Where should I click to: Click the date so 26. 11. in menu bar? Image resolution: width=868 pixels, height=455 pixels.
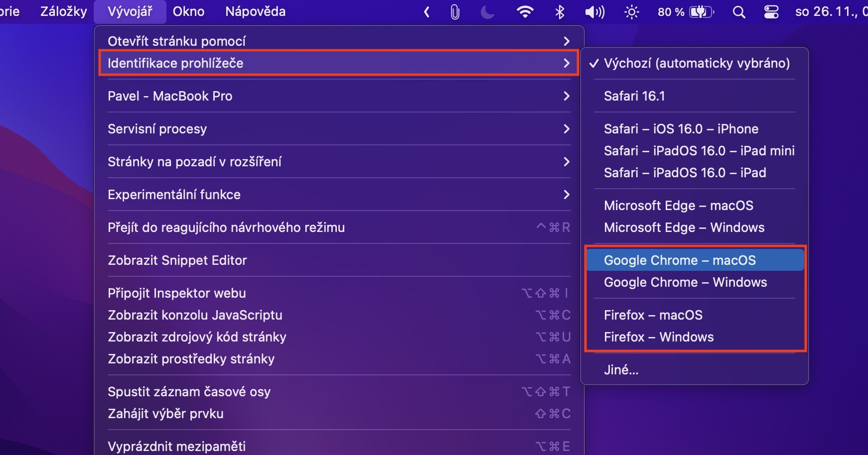[831, 11]
